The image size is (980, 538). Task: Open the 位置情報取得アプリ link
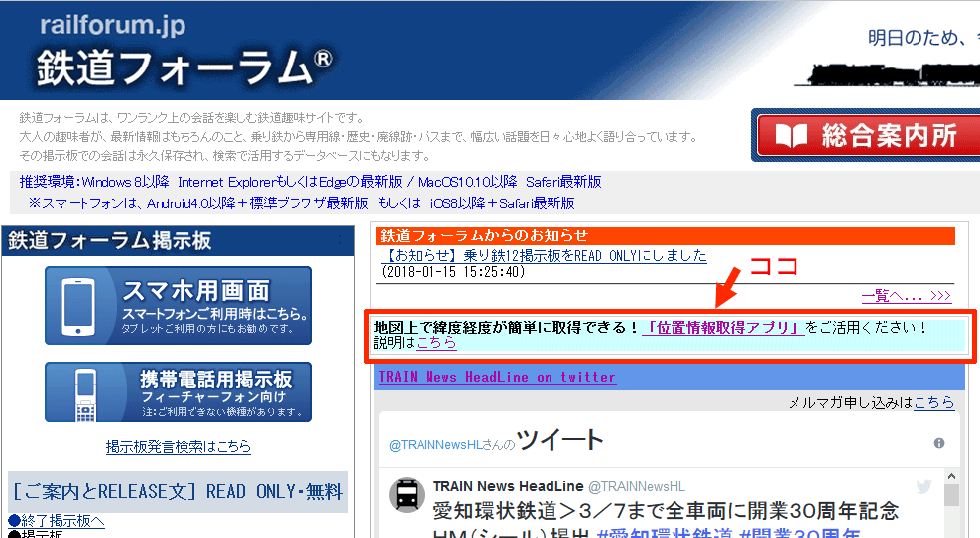(723, 327)
